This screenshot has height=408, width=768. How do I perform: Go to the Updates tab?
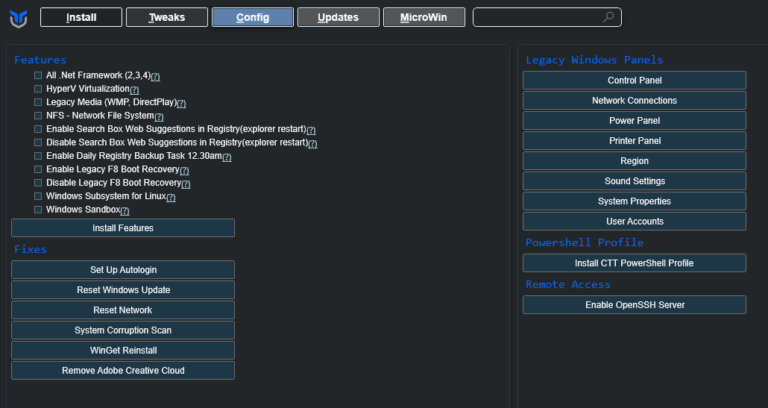coord(338,17)
